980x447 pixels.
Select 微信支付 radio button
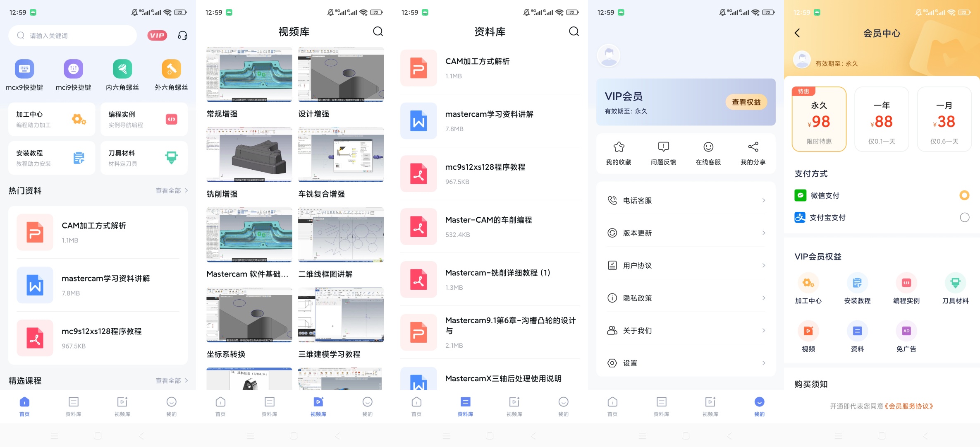click(x=964, y=195)
